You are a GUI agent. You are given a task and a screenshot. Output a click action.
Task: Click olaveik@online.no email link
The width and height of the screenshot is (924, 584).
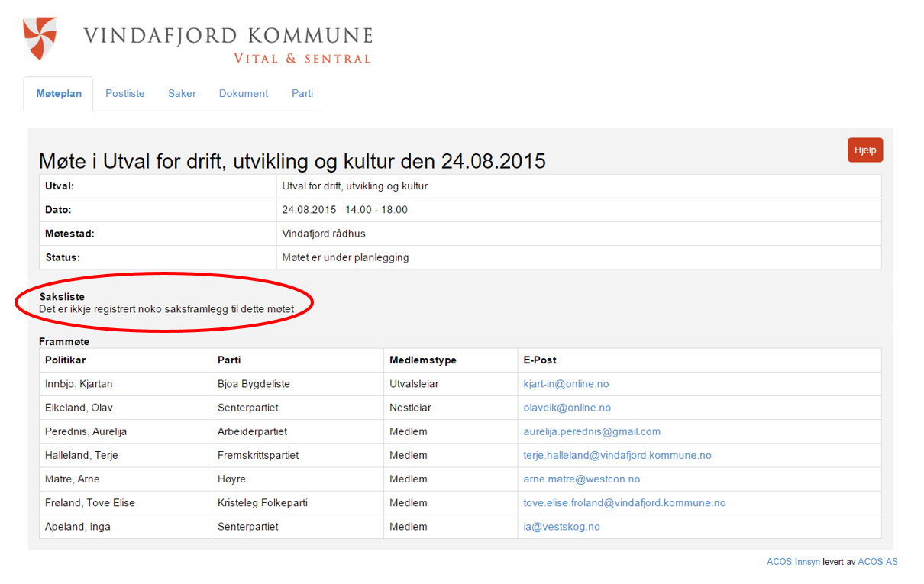(x=567, y=408)
